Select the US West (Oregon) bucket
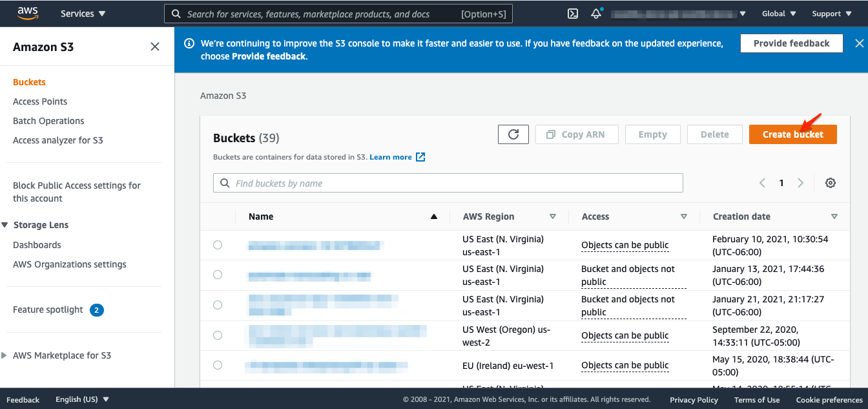Screen dimensions: 868x409 pos(218,335)
